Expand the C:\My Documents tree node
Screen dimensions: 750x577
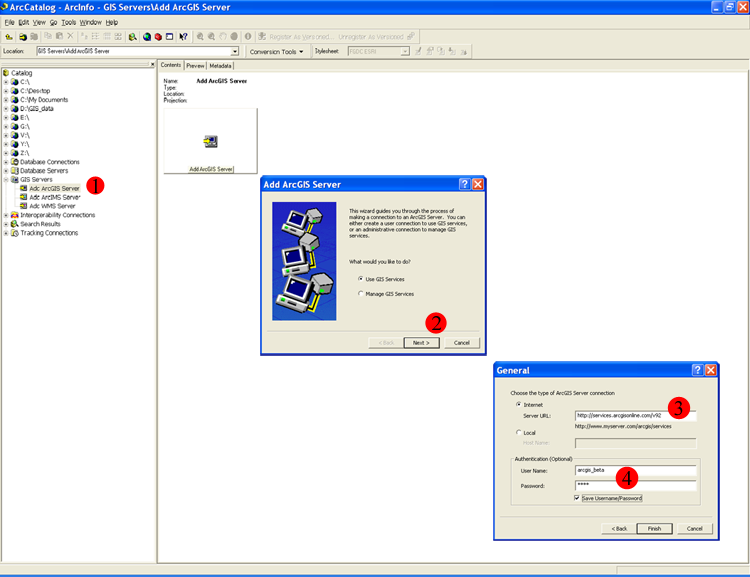(6, 100)
